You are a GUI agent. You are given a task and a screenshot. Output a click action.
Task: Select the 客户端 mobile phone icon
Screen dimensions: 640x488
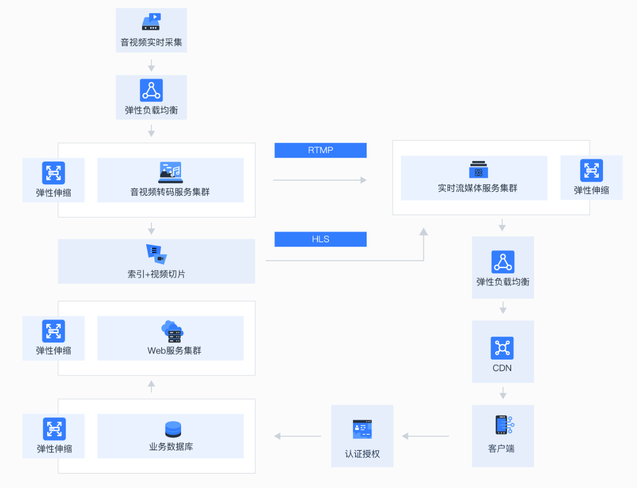point(503,426)
